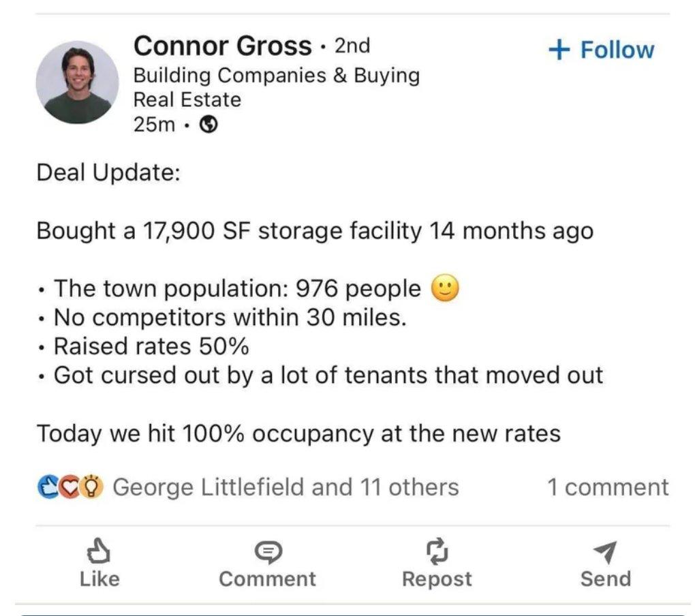View reactions via George Littlefield and 11 others

[x=285, y=486]
